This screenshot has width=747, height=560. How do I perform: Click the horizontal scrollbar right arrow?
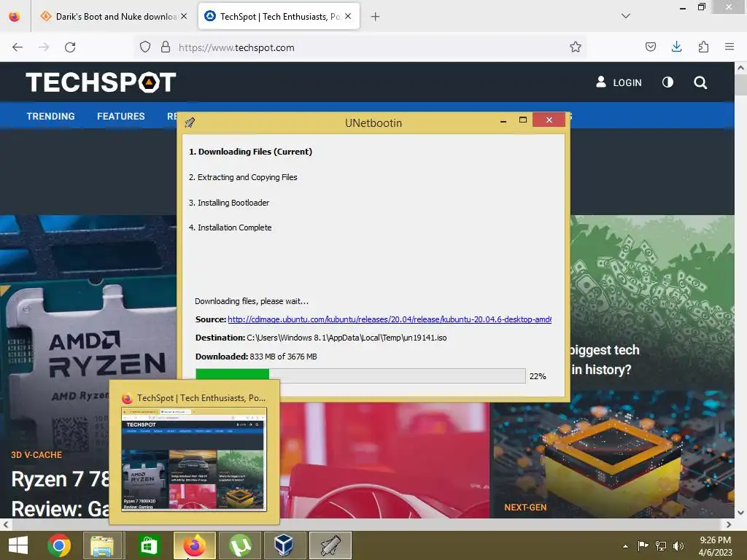coord(729,524)
